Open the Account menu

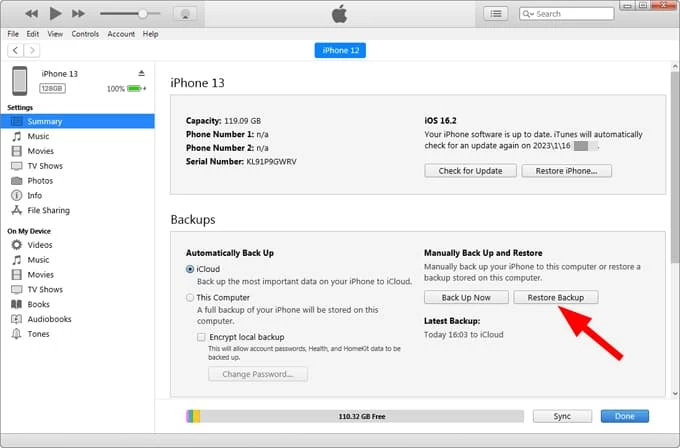pos(121,34)
